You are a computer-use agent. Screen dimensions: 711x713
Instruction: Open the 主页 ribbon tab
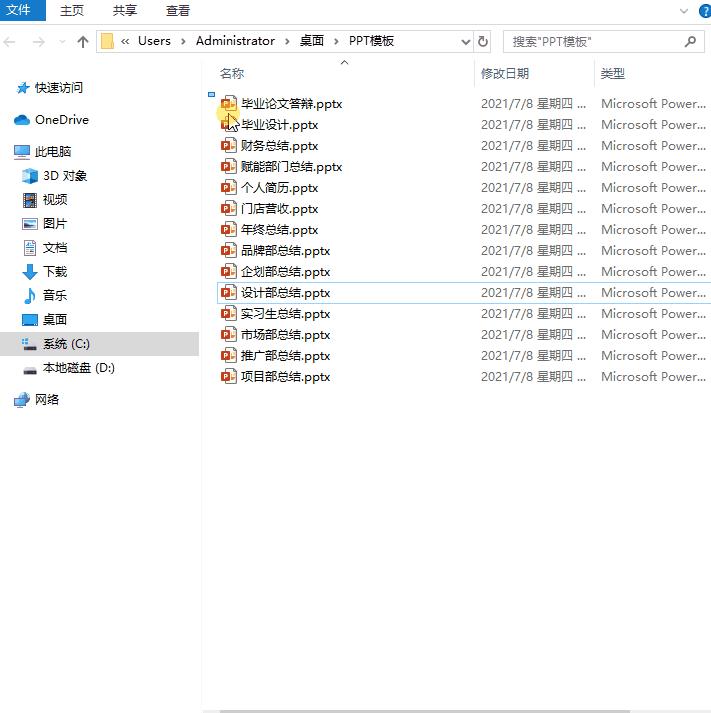72,11
